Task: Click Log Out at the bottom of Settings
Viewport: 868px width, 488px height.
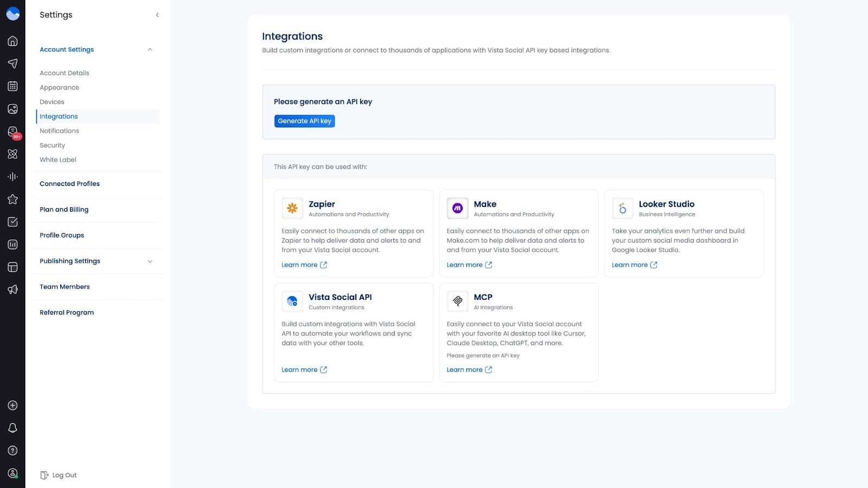Action: click(63, 474)
